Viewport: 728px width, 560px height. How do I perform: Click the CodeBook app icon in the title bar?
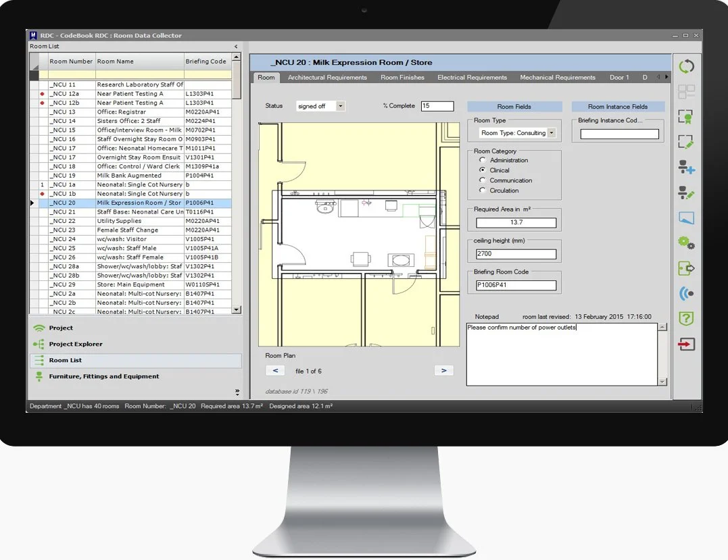coord(33,35)
